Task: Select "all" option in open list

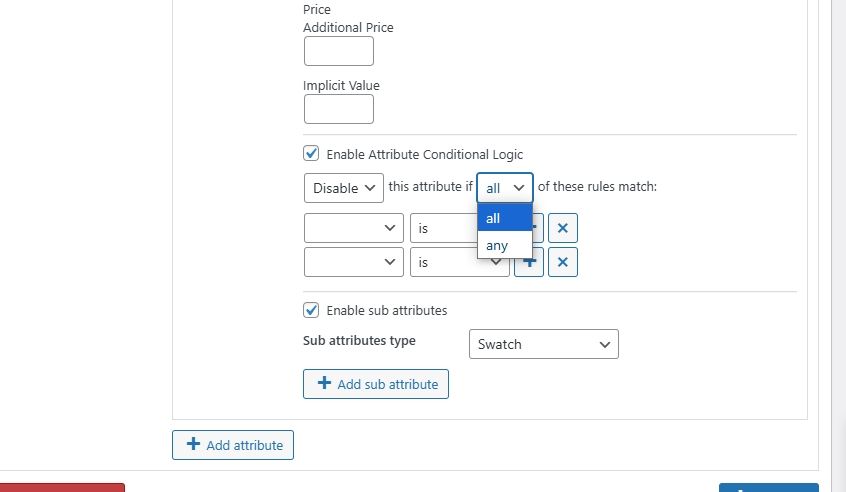Action: 504,218
